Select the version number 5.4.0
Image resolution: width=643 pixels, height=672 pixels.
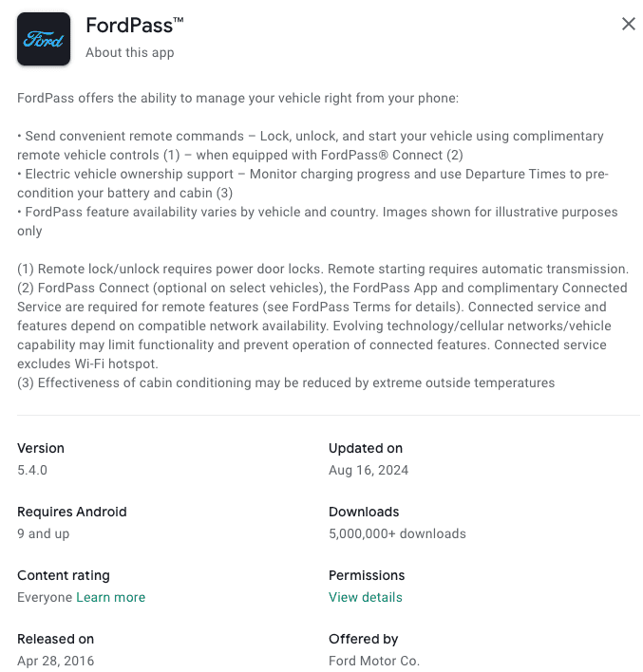point(34,470)
